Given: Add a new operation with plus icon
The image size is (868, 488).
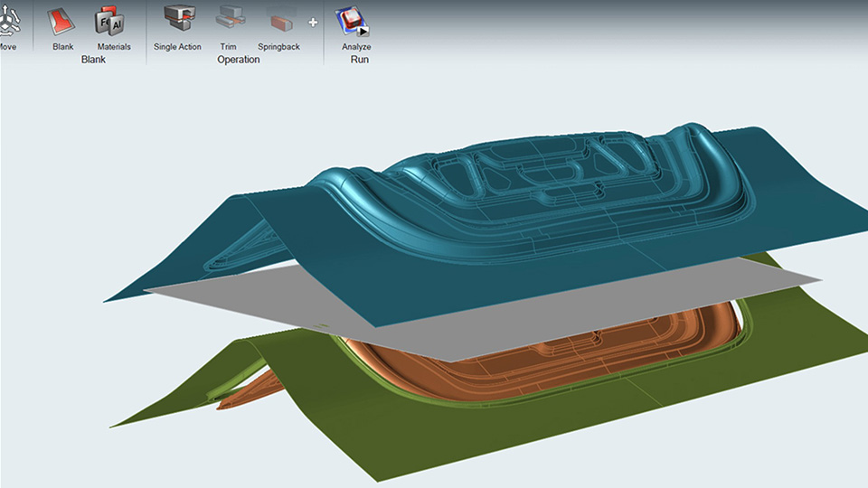Looking at the screenshot, I should [313, 22].
